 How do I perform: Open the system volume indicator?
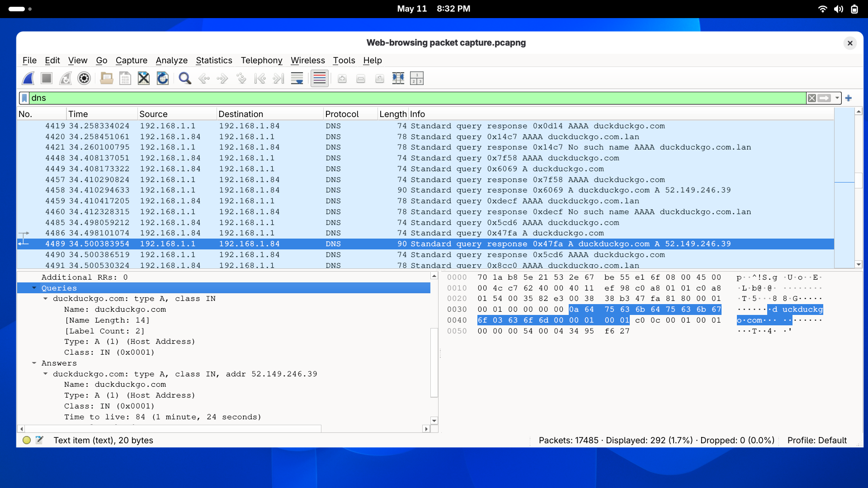pos(839,9)
